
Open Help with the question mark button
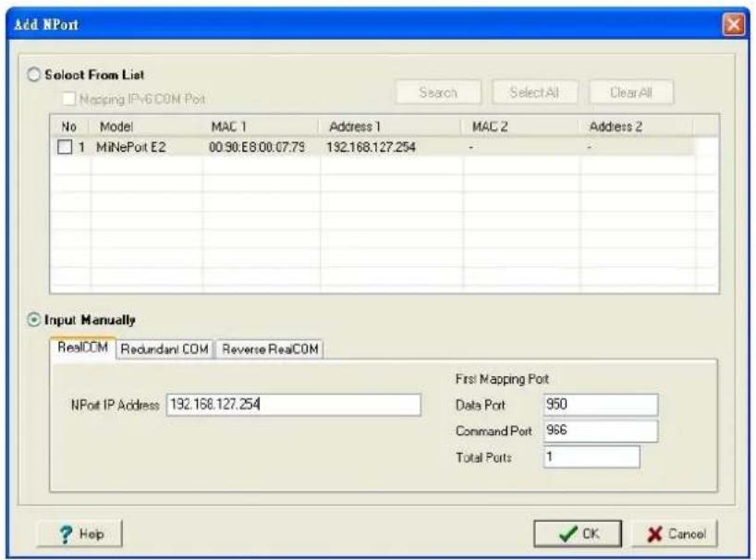[79, 533]
